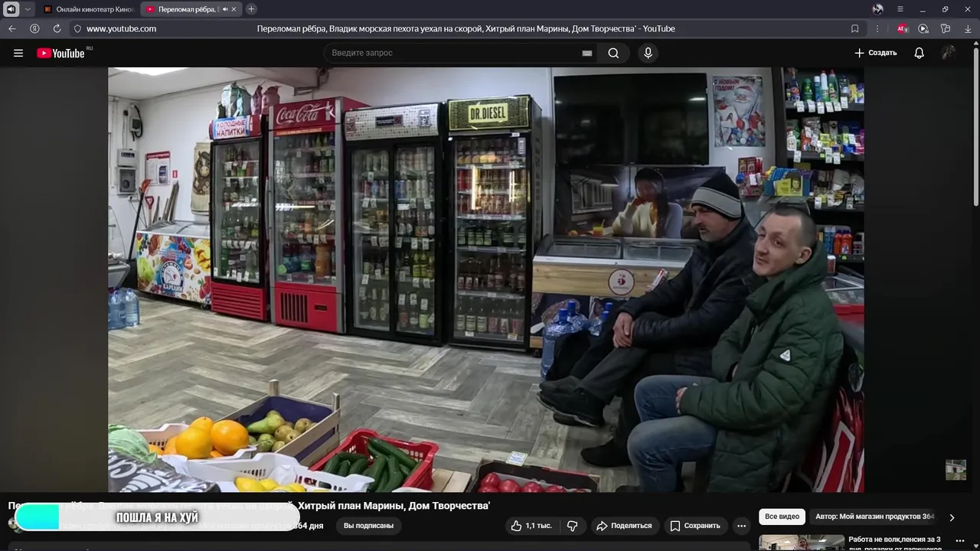Click the search magnifier button
Viewport: 980px width, 551px height.
[613, 53]
